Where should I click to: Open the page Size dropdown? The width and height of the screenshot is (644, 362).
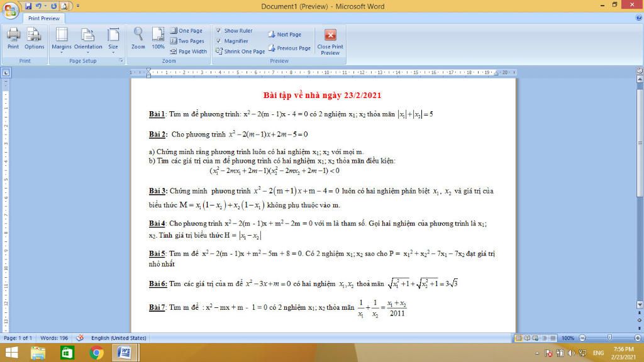[x=113, y=40]
